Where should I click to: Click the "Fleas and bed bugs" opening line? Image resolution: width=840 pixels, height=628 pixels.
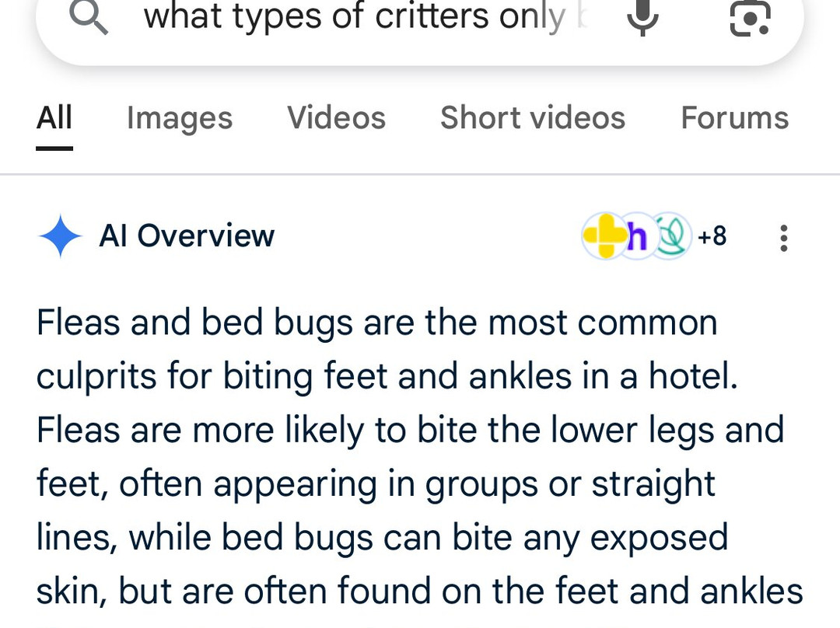(376, 323)
